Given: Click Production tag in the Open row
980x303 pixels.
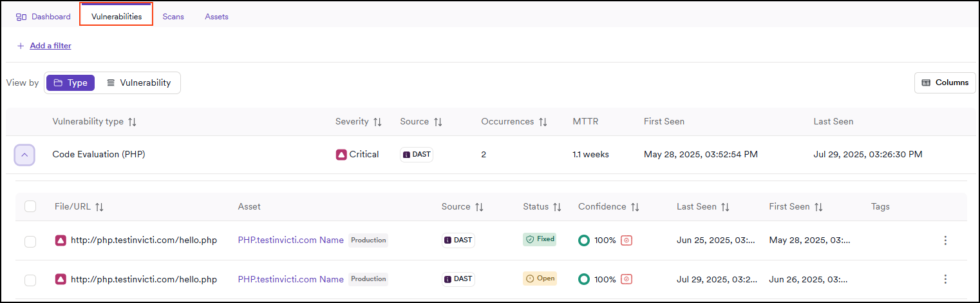Looking at the screenshot, I should tap(368, 279).
